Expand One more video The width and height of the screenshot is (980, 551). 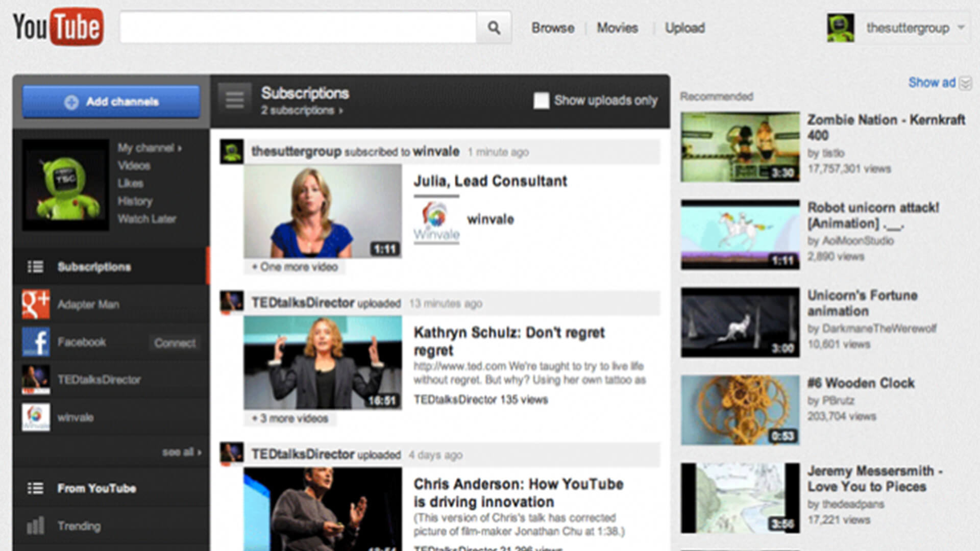[295, 267]
